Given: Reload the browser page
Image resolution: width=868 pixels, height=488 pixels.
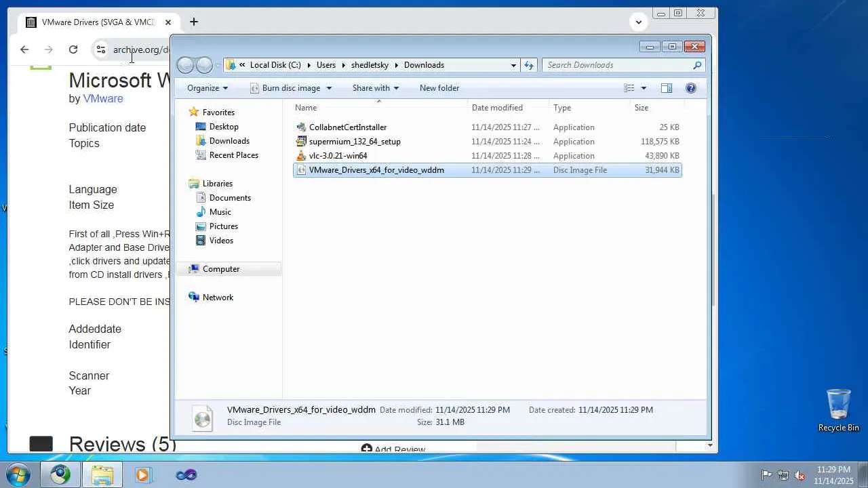Looking at the screenshot, I should 73,49.
